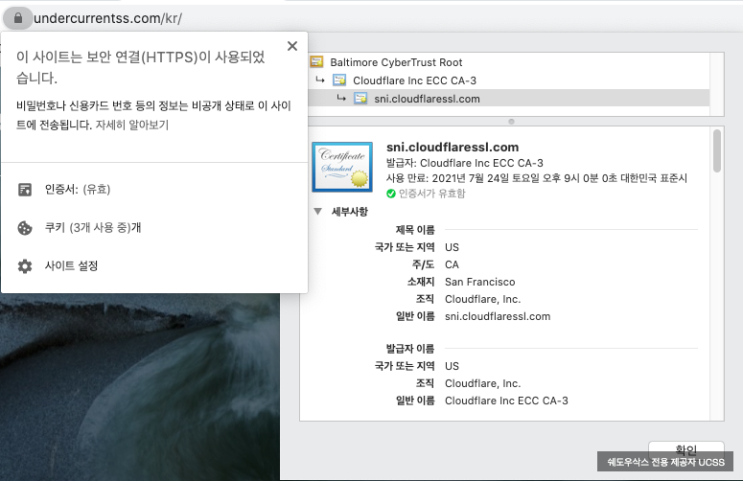Viewport: 743px width, 481px height.
Task: Click the sni.cloudflaressl.com bold title
Action: 453,147
